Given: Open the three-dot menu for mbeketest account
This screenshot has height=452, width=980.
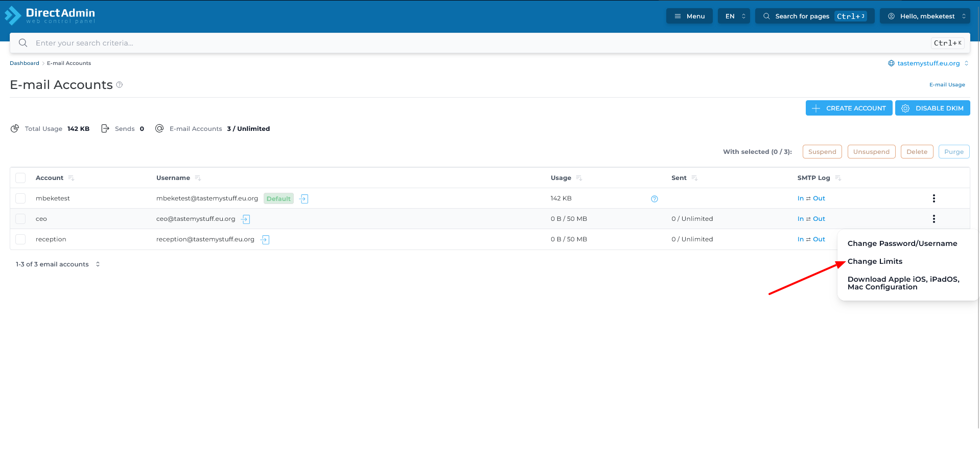Looking at the screenshot, I should [x=934, y=198].
